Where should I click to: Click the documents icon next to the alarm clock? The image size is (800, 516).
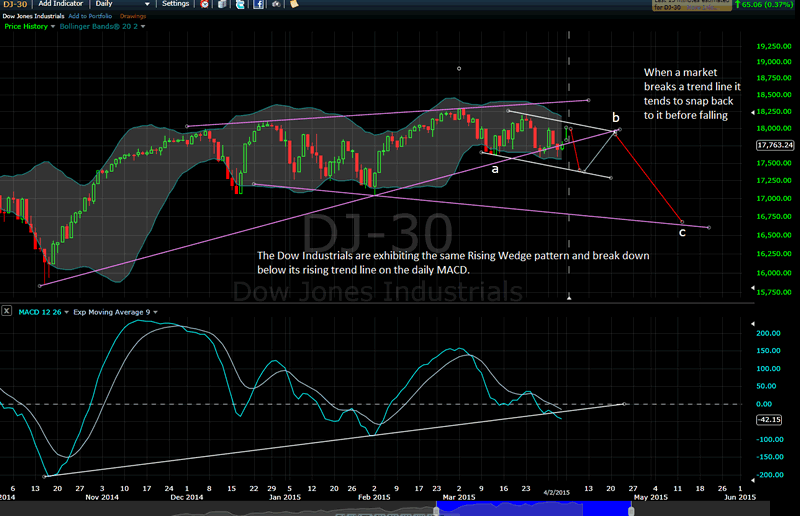[222, 4]
